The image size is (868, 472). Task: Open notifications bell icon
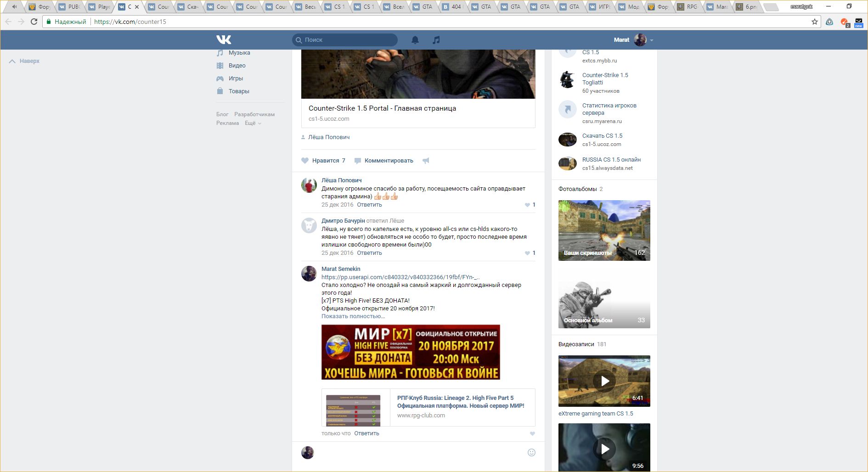[415, 40]
